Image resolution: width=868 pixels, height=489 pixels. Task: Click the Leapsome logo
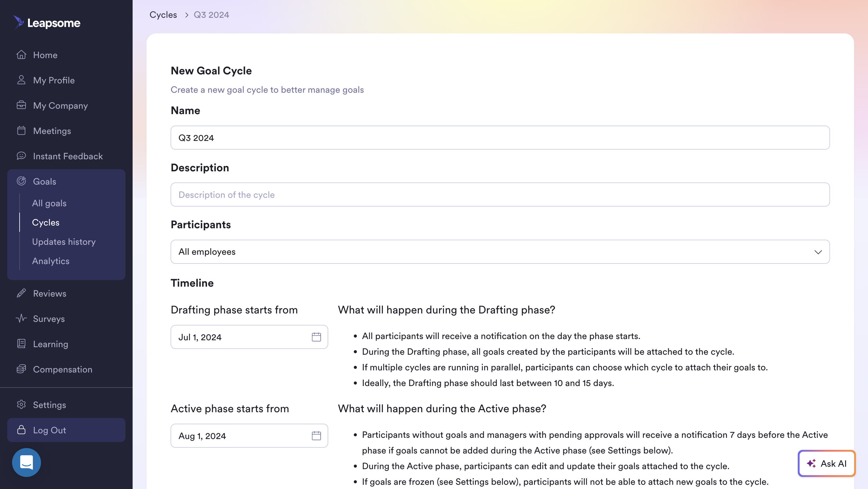(x=47, y=23)
